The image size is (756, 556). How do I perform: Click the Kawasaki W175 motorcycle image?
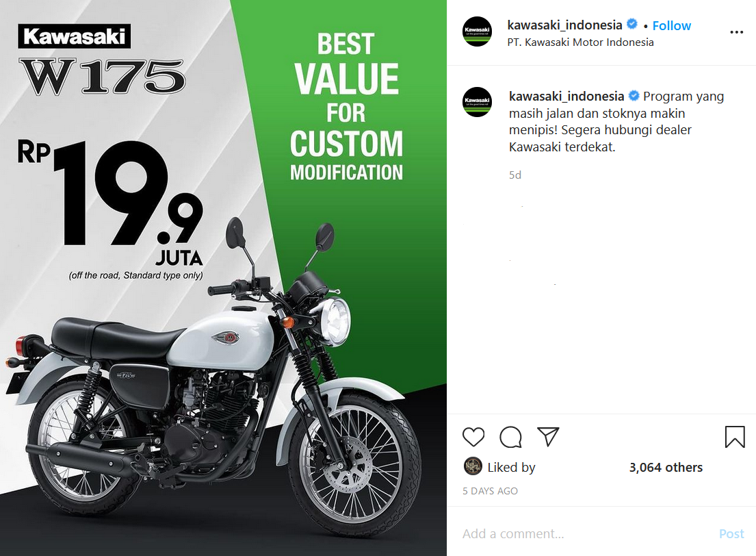point(223,278)
